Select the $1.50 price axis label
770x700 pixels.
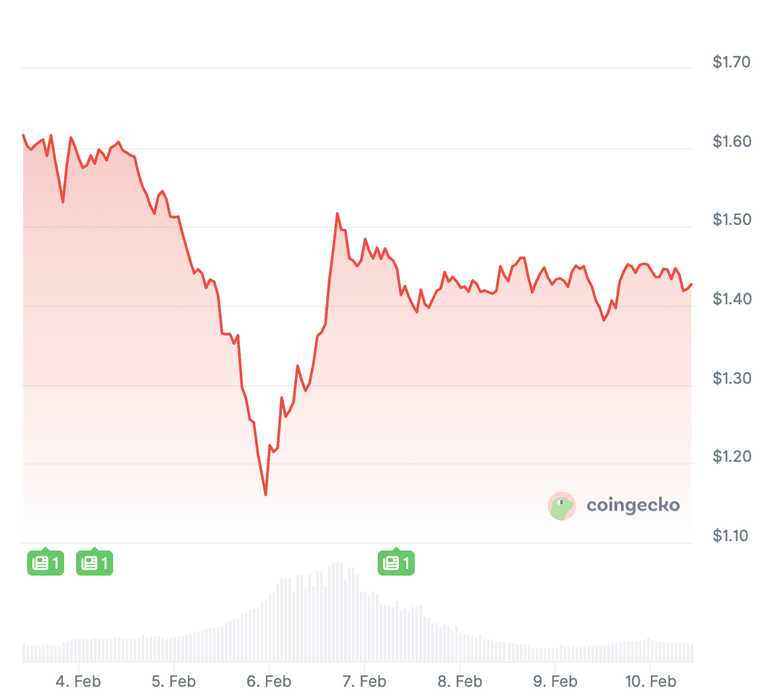click(x=731, y=220)
